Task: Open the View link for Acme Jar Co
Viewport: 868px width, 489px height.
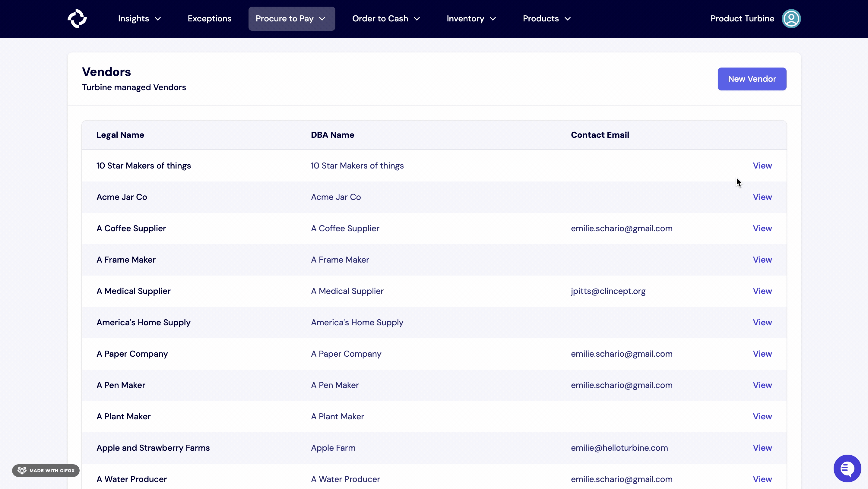Action: [x=762, y=197]
